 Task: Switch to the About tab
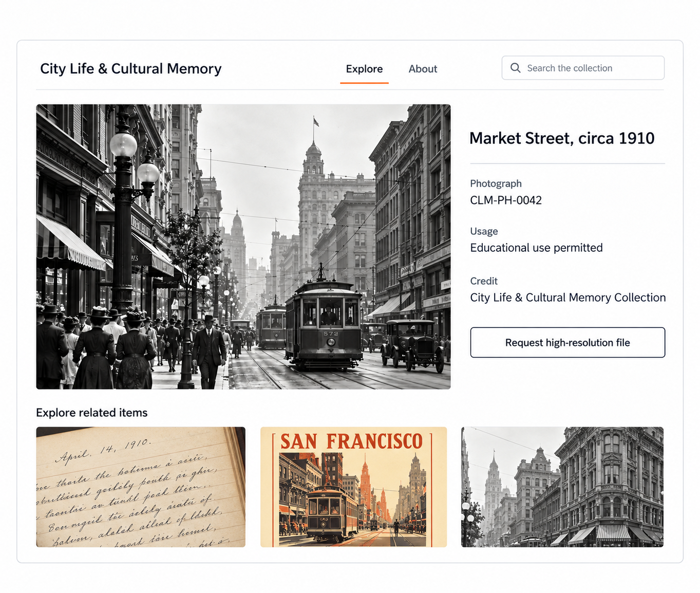(423, 69)
